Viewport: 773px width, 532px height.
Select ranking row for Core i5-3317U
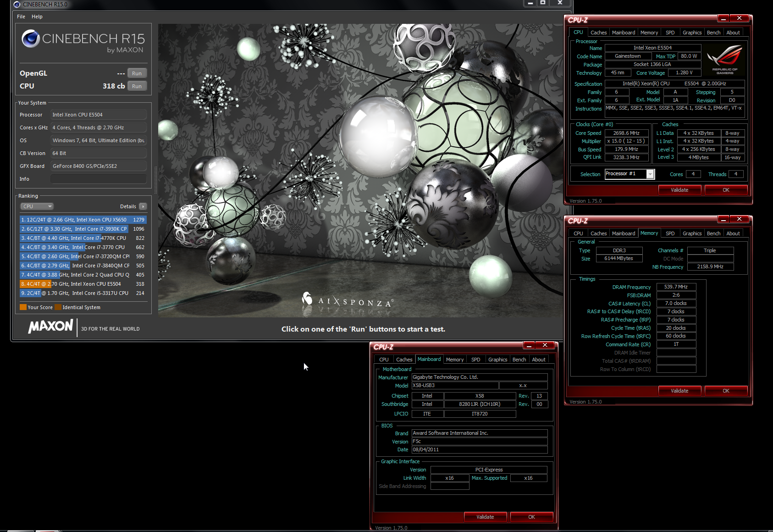pyautogui.click(x=83, y=293)
